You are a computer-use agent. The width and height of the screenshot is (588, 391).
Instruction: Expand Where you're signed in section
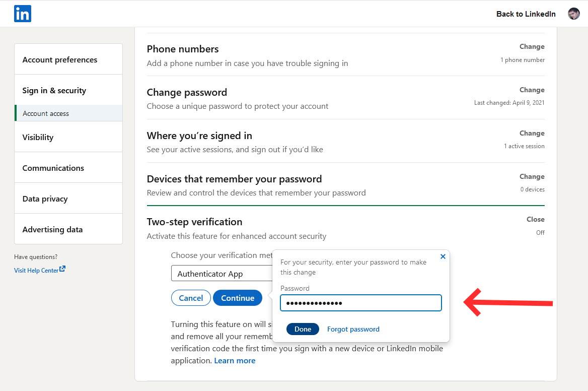coord(532,133)
